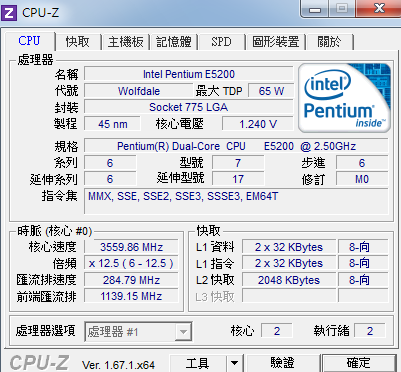Image resolution: width=401 pixels, height=372 pixels.
Task: Click the empty L3 快取 size field
Action: [289, 296]
